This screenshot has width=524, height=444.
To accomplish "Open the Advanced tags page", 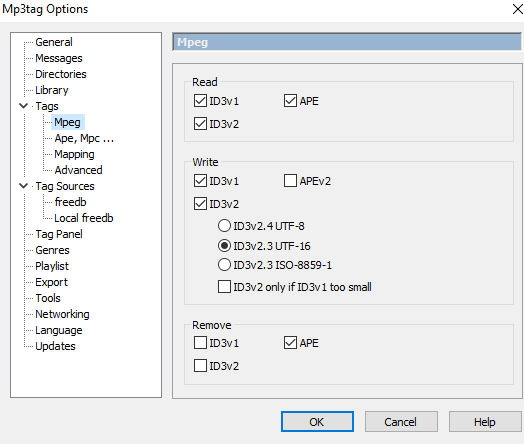I will (79, 170).
